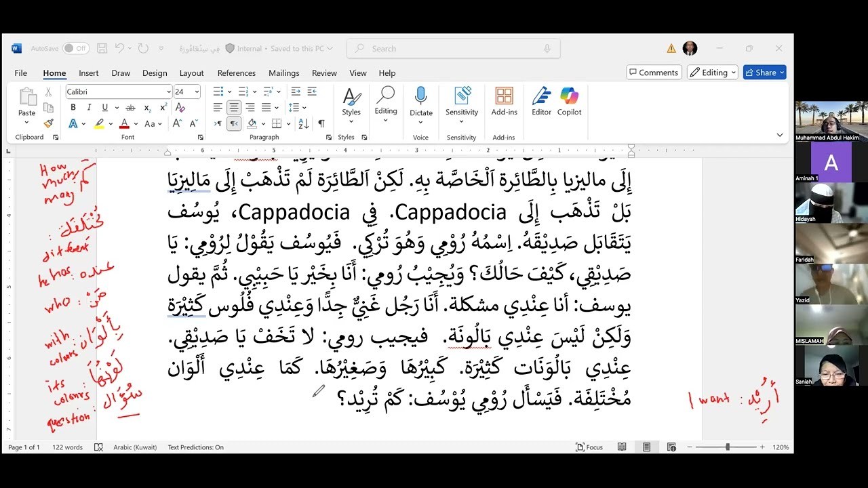Increase font size with grow font icon

click(177, 123)
